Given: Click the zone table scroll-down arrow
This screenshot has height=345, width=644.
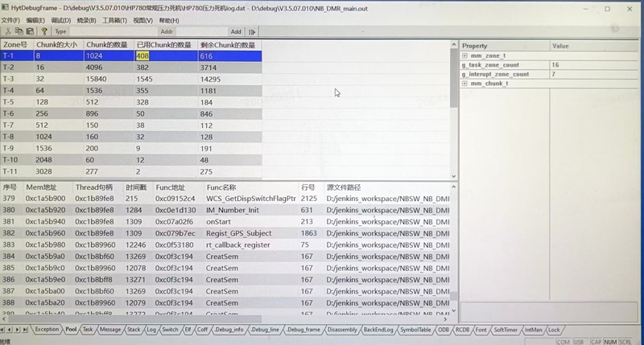Looking at the screenshot, I should (453, 176).
